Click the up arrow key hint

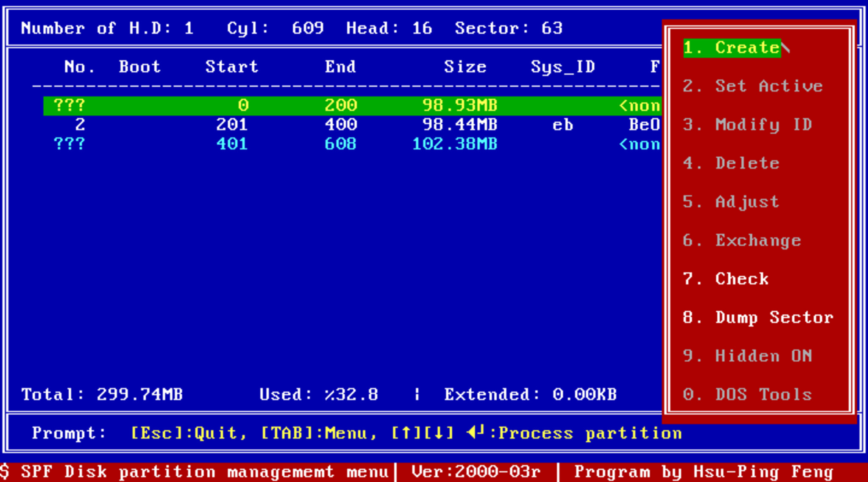click(406, 433)
